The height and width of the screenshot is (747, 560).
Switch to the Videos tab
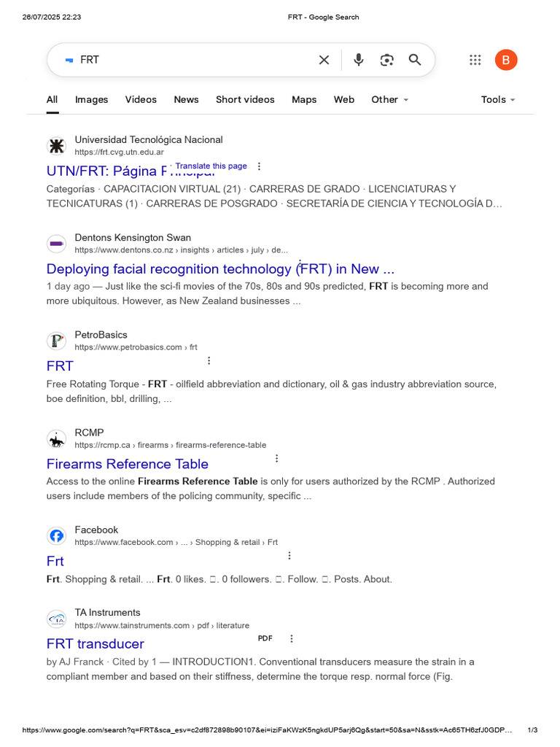[x=141, y=99]
